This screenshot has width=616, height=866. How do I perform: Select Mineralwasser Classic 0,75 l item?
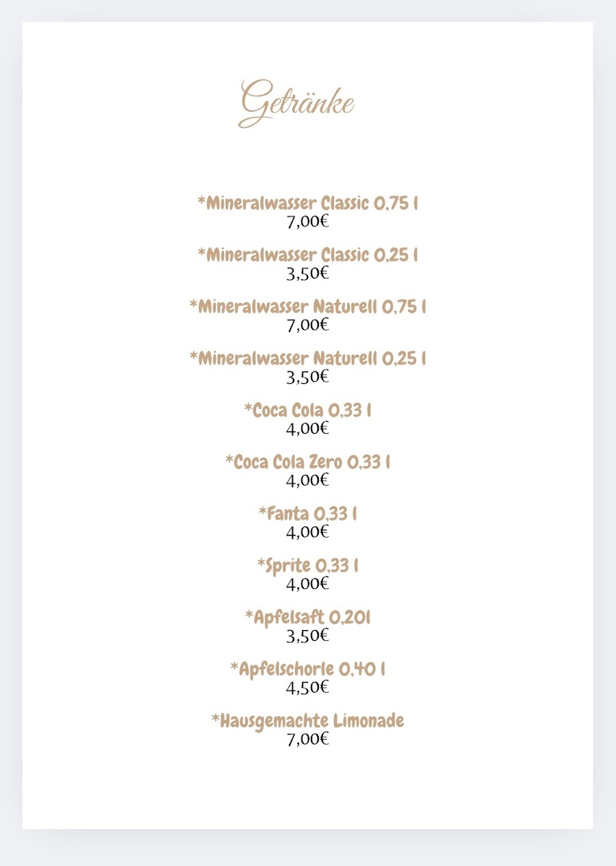[308, 203]
